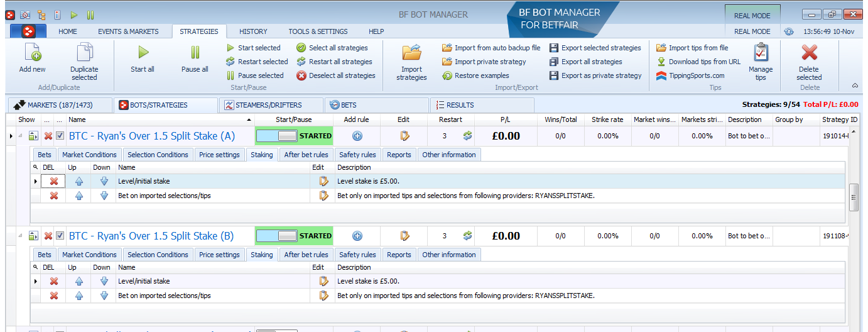Switch to the HISTORY ribbon tab
868x332 pixels.
[x=254, y=31]
